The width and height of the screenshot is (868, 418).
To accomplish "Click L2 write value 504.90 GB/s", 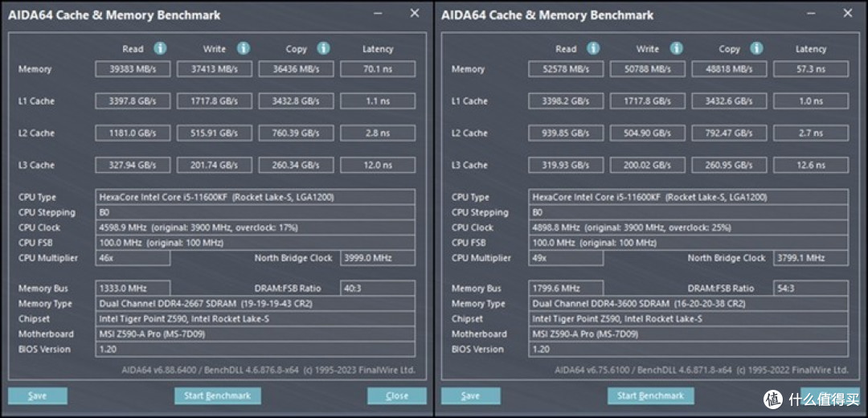I will pos(647,133).
